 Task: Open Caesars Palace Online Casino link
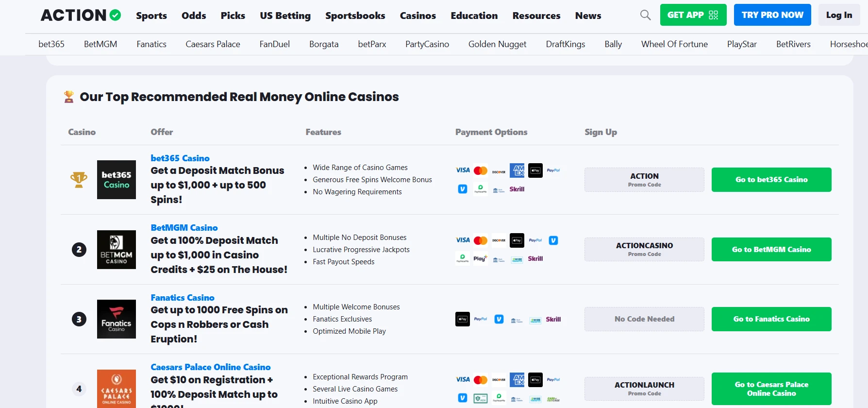coord(210,367)
